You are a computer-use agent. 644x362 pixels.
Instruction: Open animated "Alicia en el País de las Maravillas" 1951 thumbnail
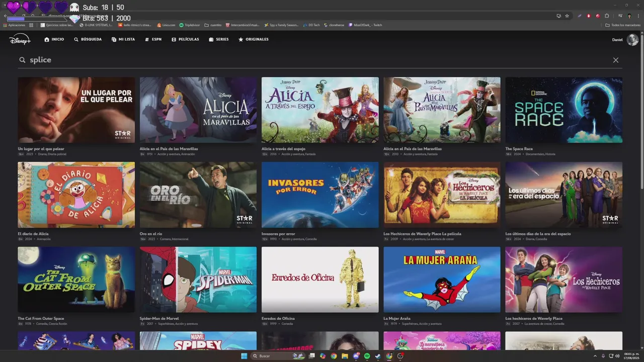point(198,110)
